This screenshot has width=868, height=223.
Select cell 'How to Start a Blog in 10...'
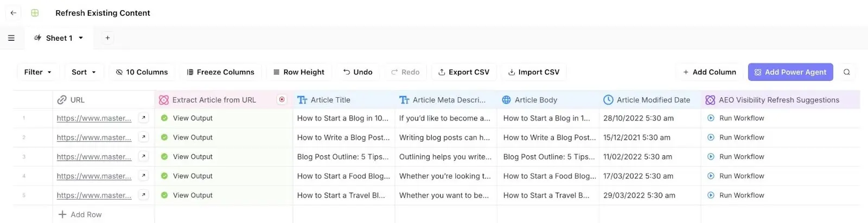pos(344,118)
